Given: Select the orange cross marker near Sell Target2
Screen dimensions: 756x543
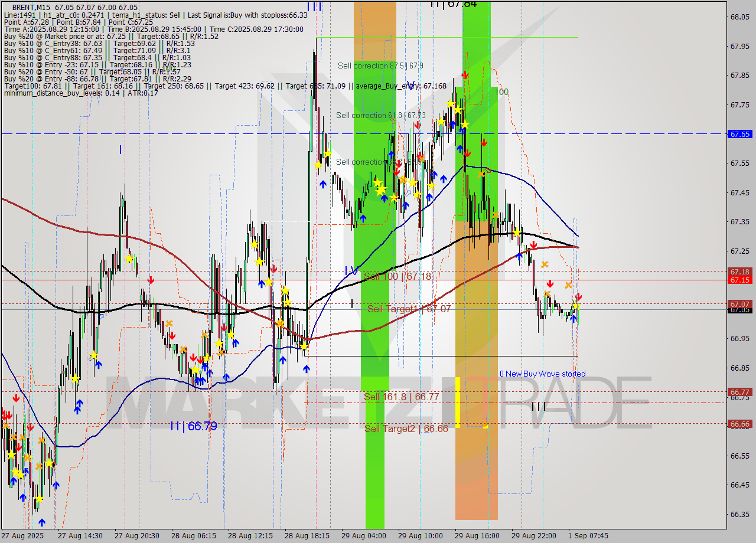Looking at the screenshot, I should click(484, 424).
